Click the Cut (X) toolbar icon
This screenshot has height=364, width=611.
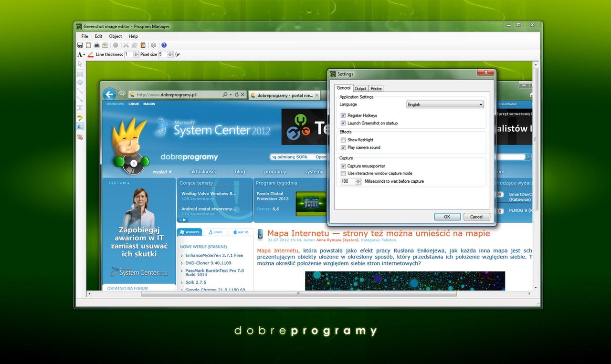point(126,45)
